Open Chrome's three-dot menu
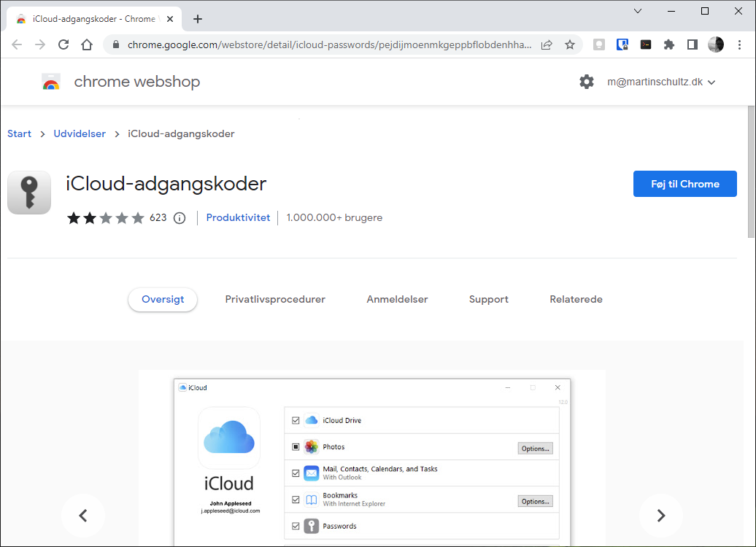Screen dimensions: 756x547 [x=739, y=44]
